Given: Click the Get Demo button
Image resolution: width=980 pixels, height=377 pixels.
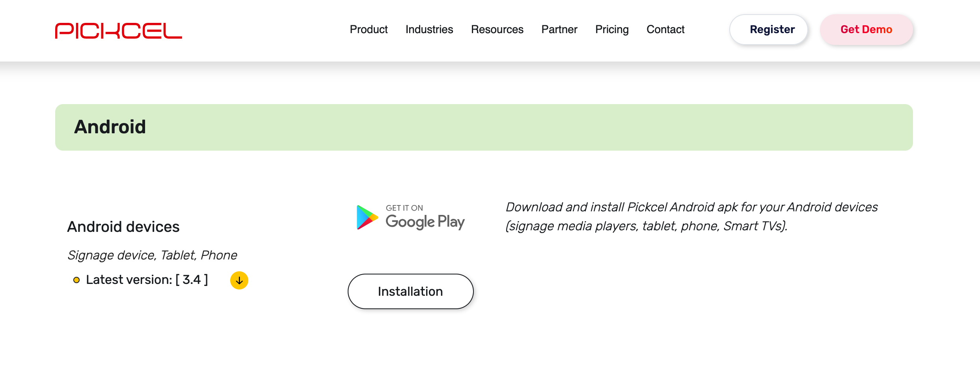Looking at the screenshot, I should (866, 29).
